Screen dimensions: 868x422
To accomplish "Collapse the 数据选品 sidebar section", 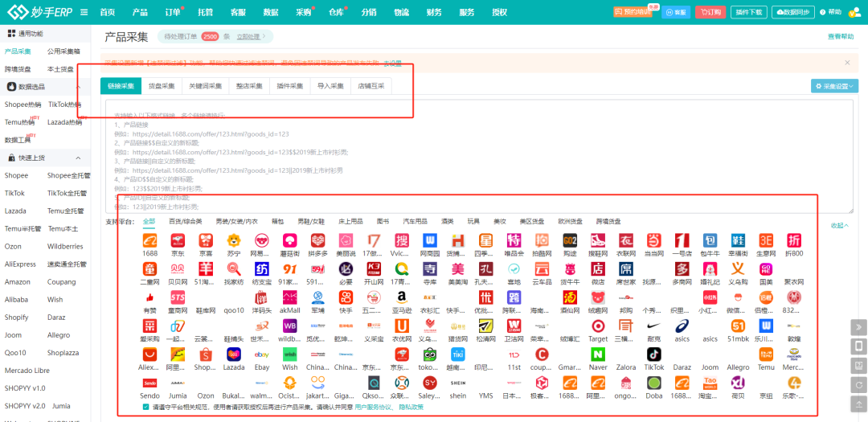I will pyautogui.click(x=78, y=87).
